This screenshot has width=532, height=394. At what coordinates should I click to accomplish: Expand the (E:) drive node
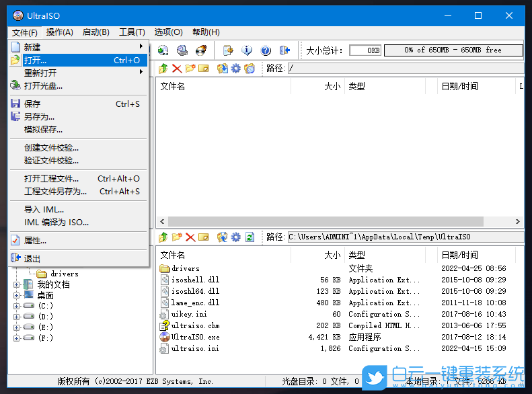click(16, 327)
